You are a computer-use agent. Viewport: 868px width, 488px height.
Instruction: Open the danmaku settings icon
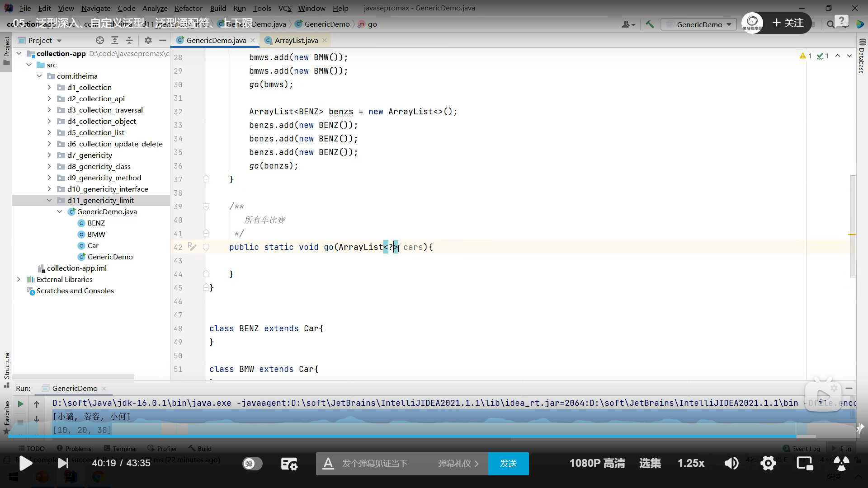(x=289, y=464)
